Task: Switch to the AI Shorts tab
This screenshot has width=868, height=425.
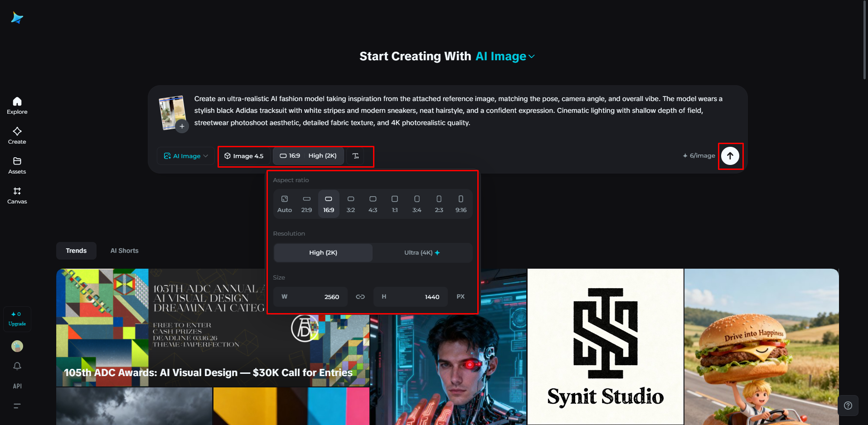Action: click(x=125, y=251)
